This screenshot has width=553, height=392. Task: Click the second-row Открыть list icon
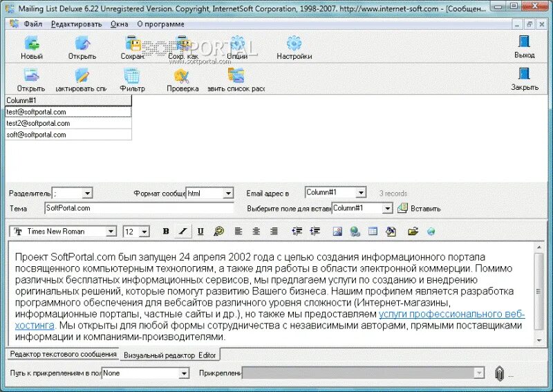click(31, 75)
